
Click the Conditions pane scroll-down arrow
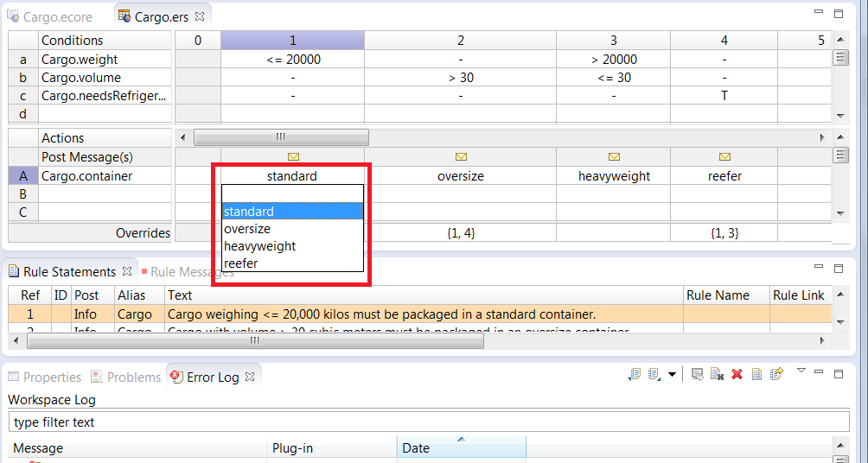click(841, 116)
